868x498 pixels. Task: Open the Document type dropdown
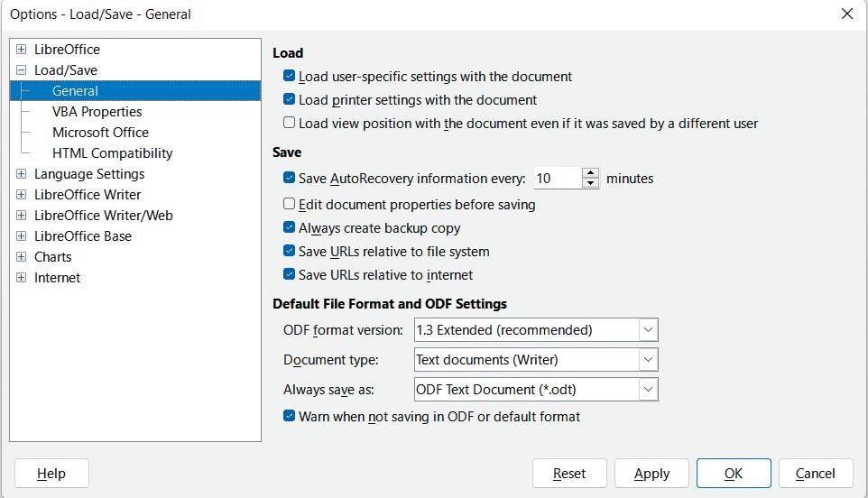click(x=647, y=360)
